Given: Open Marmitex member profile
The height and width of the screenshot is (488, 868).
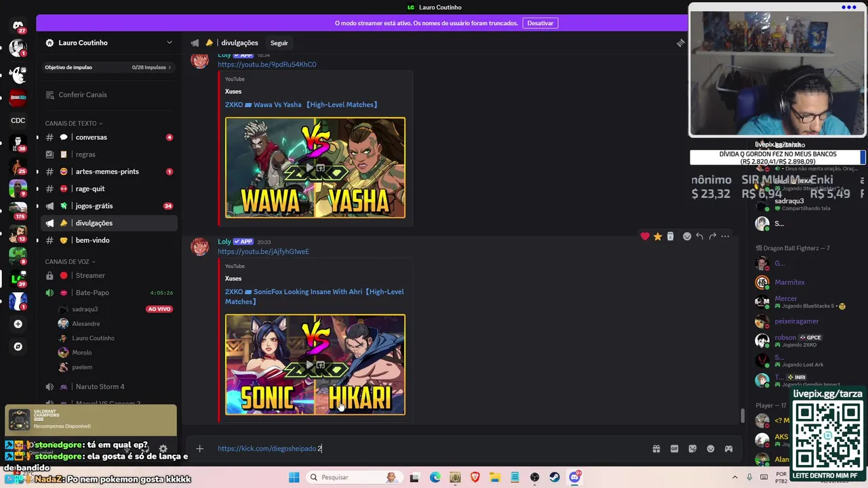Looking at the screenshot, I should [x=789, y=282].
